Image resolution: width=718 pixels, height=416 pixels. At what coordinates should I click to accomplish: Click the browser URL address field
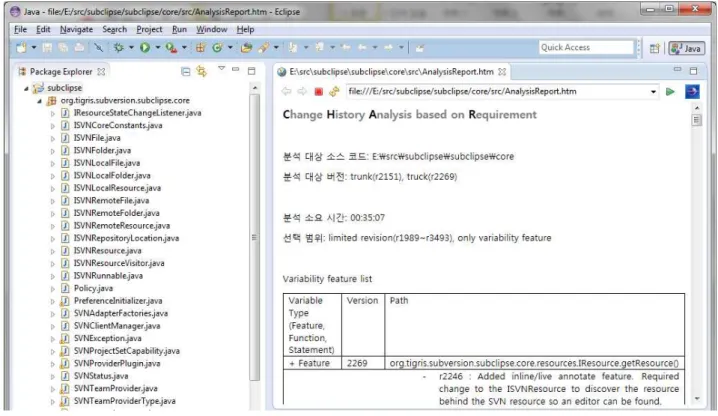(x=497, y=91)
